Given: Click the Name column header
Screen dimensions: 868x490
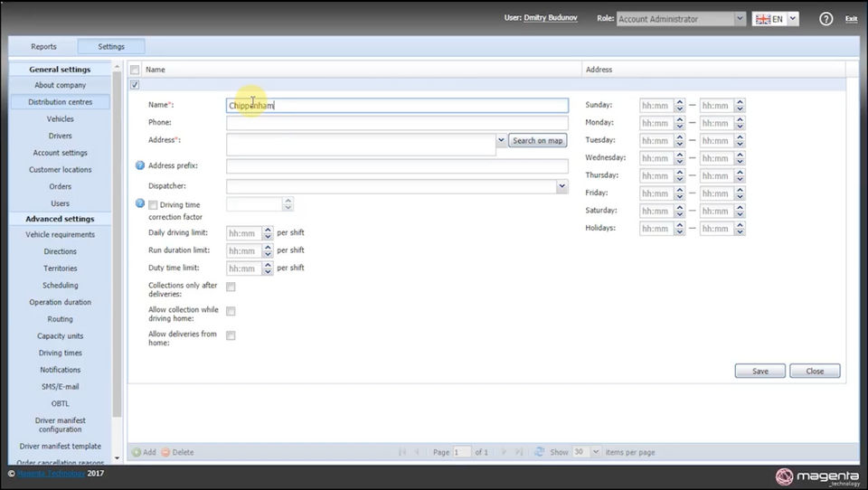Looking at the screenshot, I should (x=362, y=70).
